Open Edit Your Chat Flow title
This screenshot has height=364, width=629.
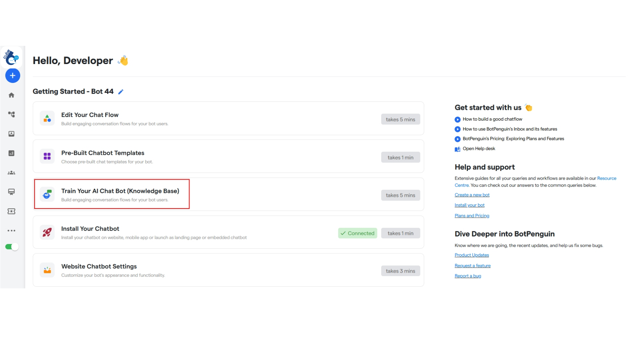tap(90, 115)
